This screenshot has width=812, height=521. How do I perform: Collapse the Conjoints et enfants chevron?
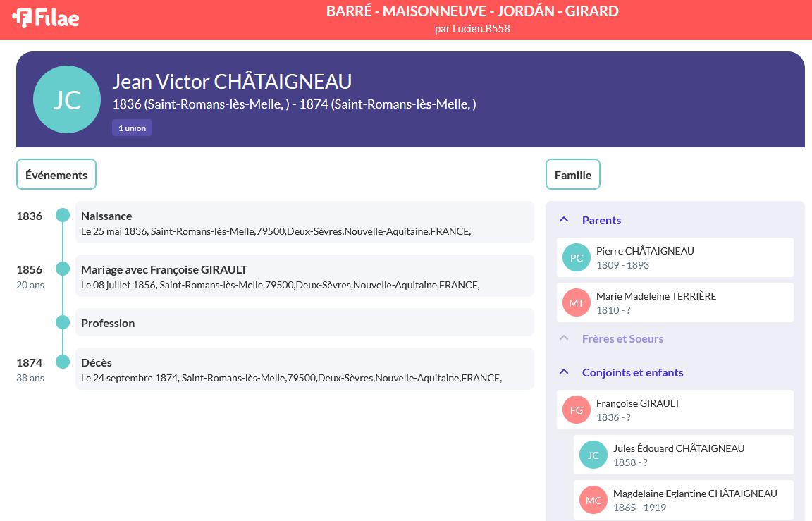(x=564, y=372)
